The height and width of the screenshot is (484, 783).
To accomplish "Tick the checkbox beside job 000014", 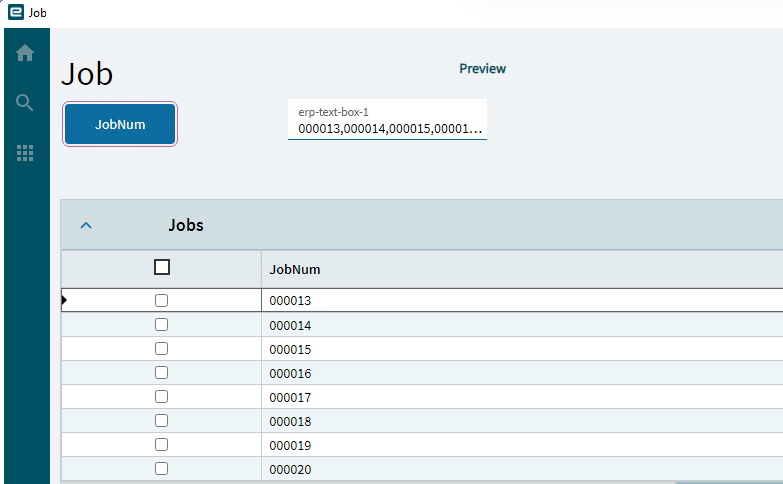I will click(162, 325).
